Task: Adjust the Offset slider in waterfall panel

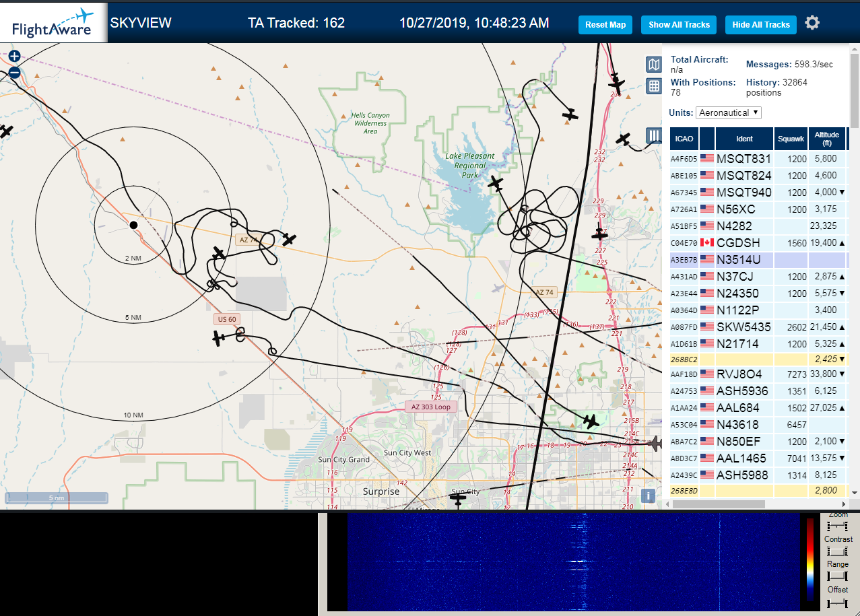Action: click(838, 602)
